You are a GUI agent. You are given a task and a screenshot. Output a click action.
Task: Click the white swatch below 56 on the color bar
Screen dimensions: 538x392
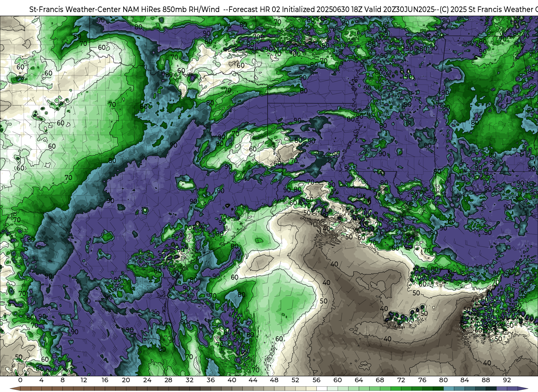(x=322, y=389)
